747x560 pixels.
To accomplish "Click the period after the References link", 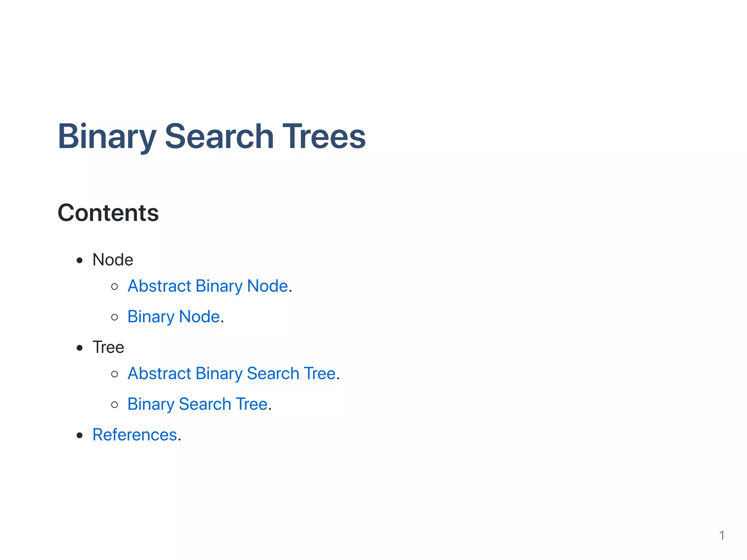I will 179,440.
